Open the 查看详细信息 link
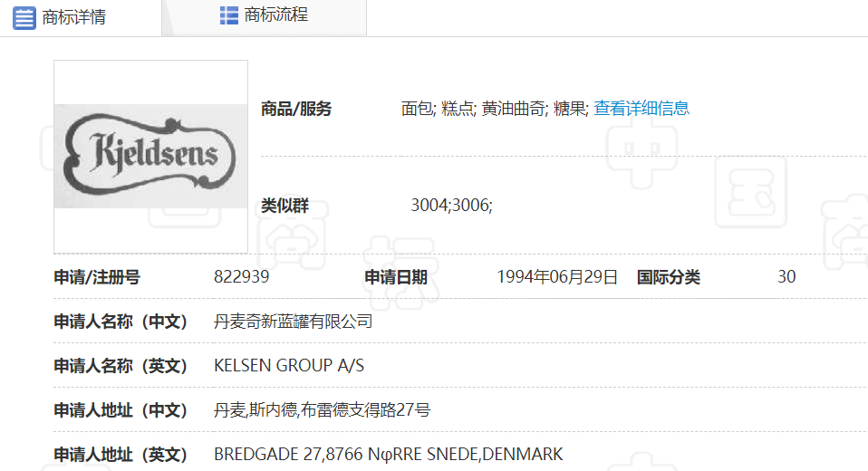Screen dimensions: 868x471 click(641, 109)
